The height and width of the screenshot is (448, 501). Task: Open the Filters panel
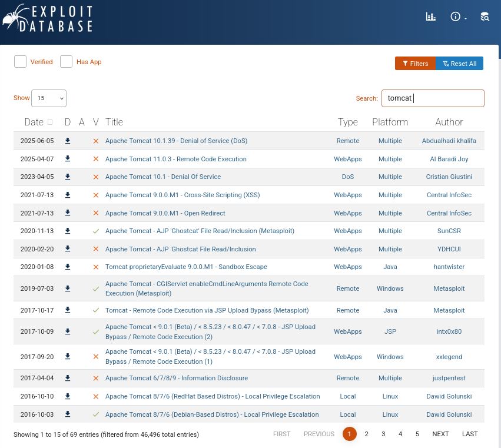click(415, 63)
